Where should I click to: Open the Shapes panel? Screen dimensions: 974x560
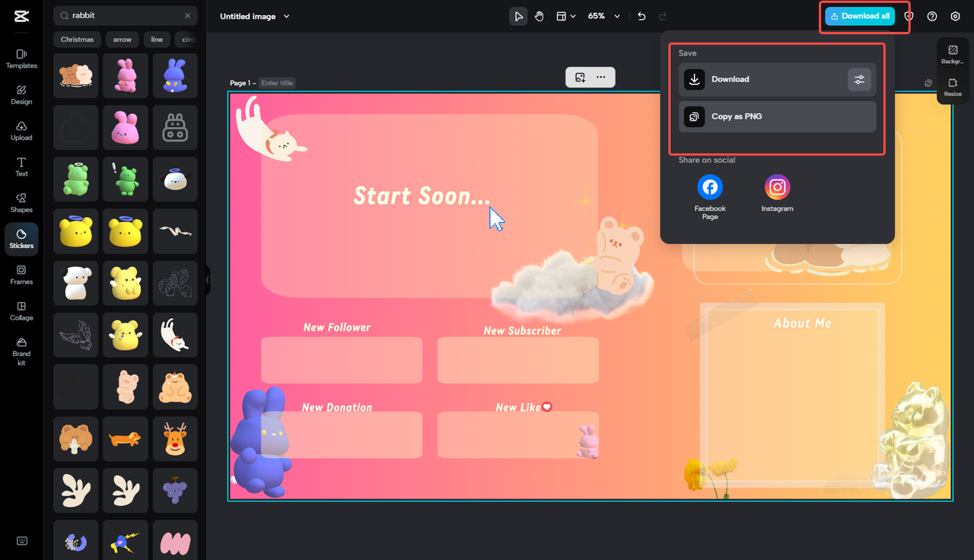click(21, 202)
